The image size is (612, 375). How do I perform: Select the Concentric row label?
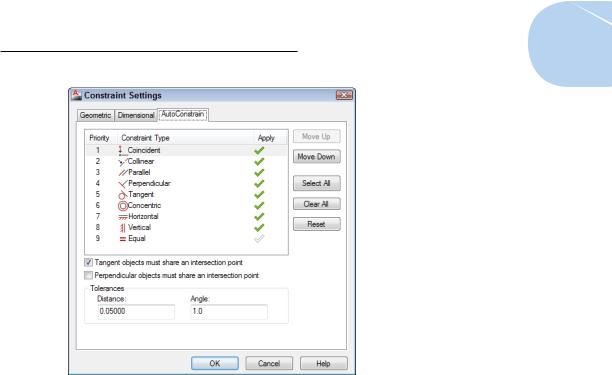[x=144, y=205]
